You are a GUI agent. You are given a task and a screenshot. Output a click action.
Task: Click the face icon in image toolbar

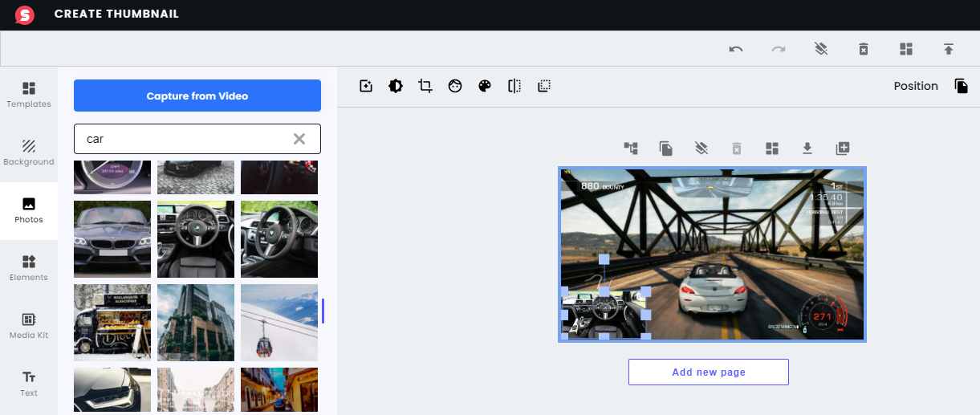pos(455,86)
